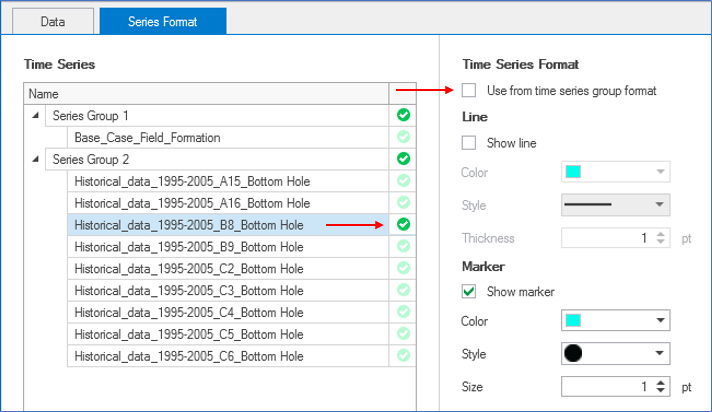Click green check icon for Series Group 2
Image resolution: width=712 pixels, height=412 pixels.
pyautogui.click(x=403, y=159)
